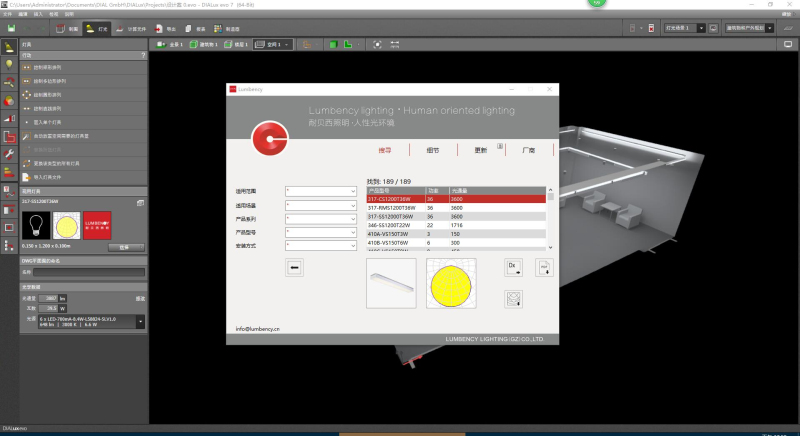Open the first filter dropdown in Lumbency dialog

pos(321,191)
